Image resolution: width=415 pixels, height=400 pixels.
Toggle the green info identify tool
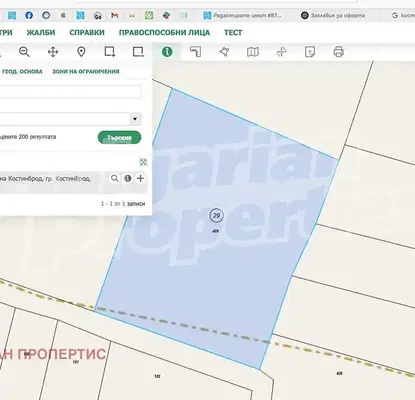click(x=167, y=52)
